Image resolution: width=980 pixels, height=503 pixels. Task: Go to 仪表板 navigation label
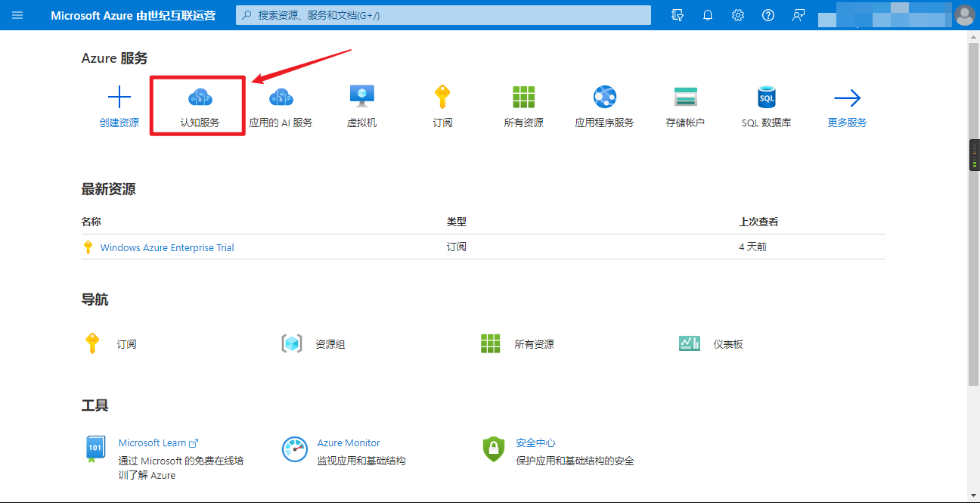tap(728, 344)
